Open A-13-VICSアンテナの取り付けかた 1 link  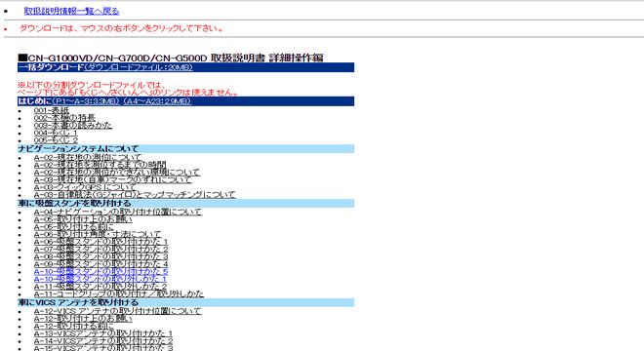(x=103, y=333)
